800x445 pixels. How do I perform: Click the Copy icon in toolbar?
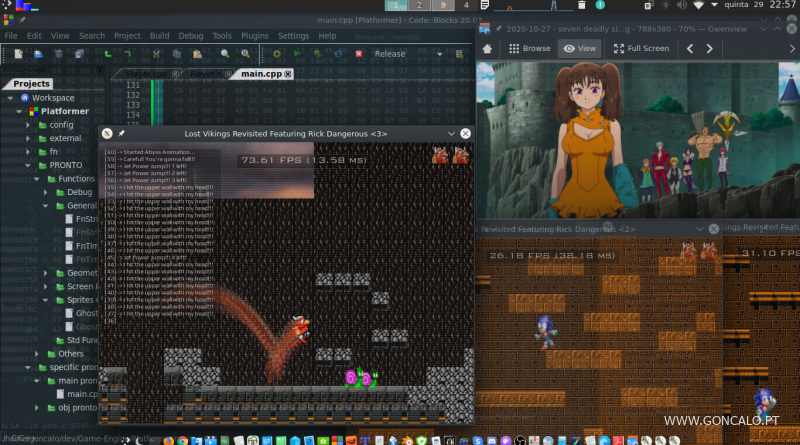[177, 54]
